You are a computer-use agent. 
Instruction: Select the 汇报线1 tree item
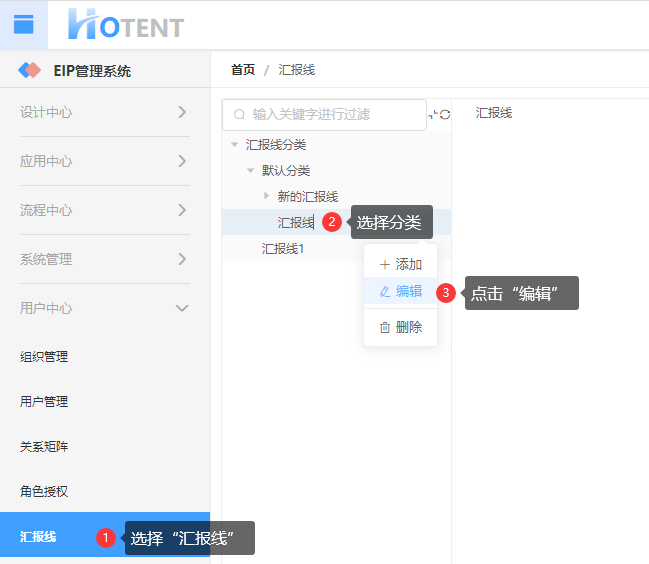(x=283, y=248)
